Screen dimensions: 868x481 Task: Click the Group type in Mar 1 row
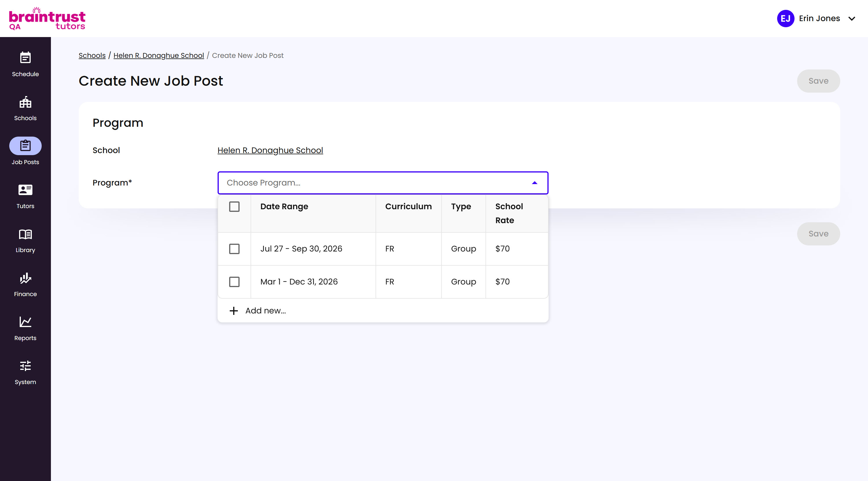(463, 282)
